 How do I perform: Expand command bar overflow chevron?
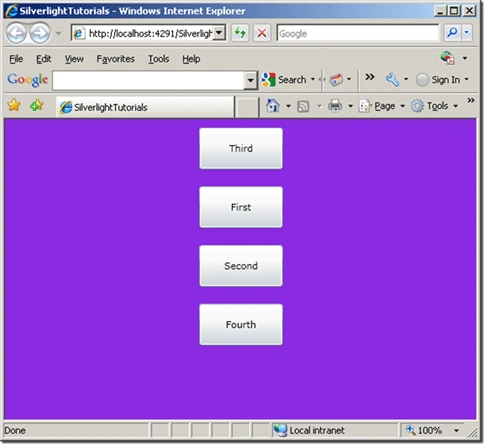pyautogui.click(x=471, y=100)
